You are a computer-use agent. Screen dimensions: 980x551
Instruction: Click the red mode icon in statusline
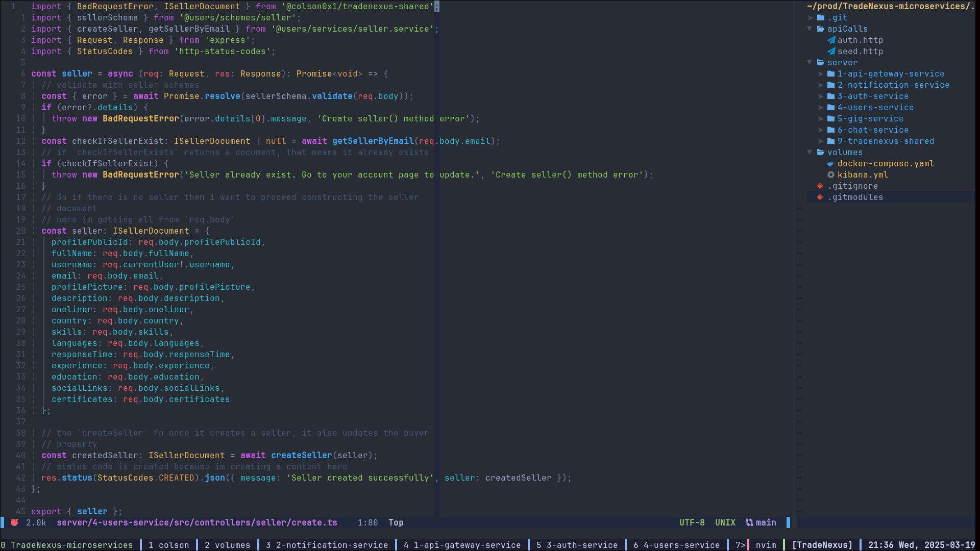(x=14, y=522)
